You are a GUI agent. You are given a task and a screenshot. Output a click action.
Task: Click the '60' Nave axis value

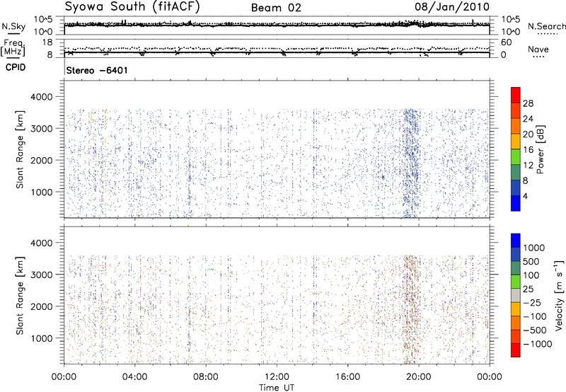506,42
